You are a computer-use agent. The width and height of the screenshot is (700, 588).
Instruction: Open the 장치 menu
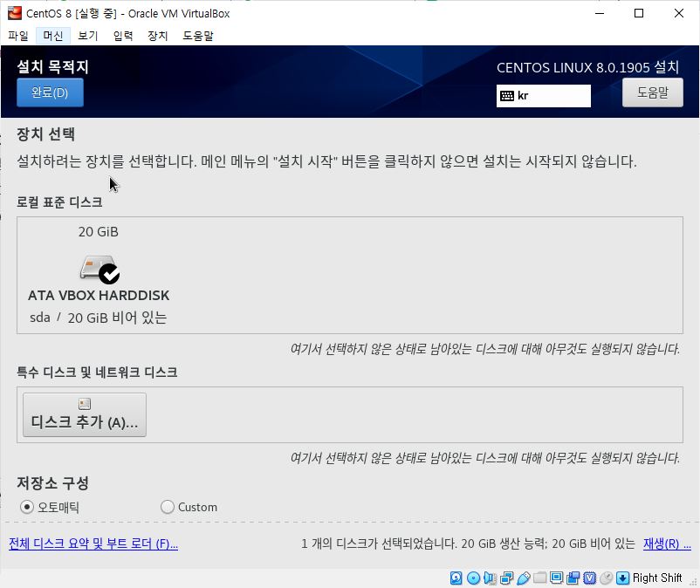[158, 36]
